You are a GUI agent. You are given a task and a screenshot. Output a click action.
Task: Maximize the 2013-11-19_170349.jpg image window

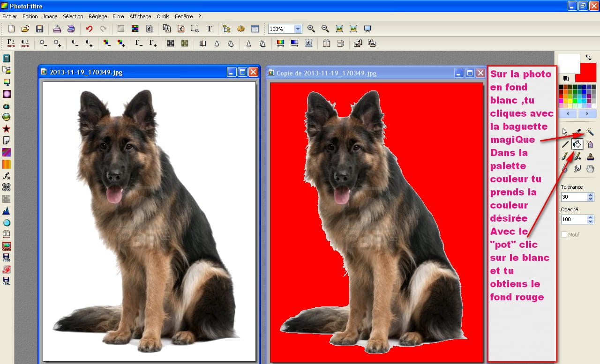(242, 72)
